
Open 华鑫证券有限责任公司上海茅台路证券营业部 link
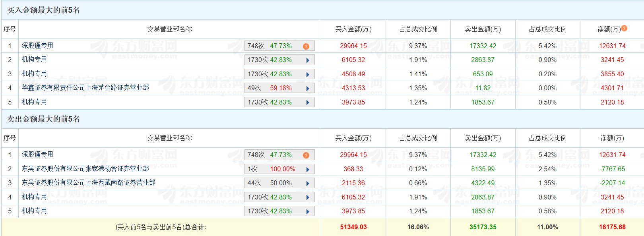[85, 87]
